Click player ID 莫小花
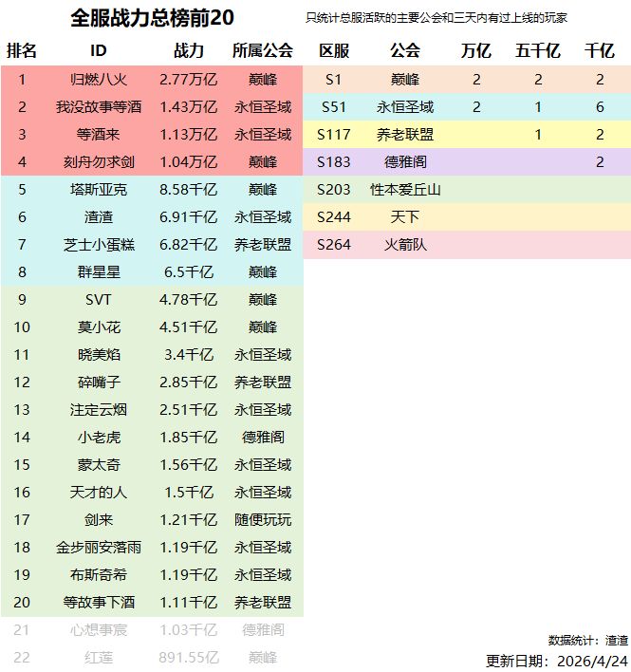The height and width of the screenshot is (672, 631). coord(99,327)
